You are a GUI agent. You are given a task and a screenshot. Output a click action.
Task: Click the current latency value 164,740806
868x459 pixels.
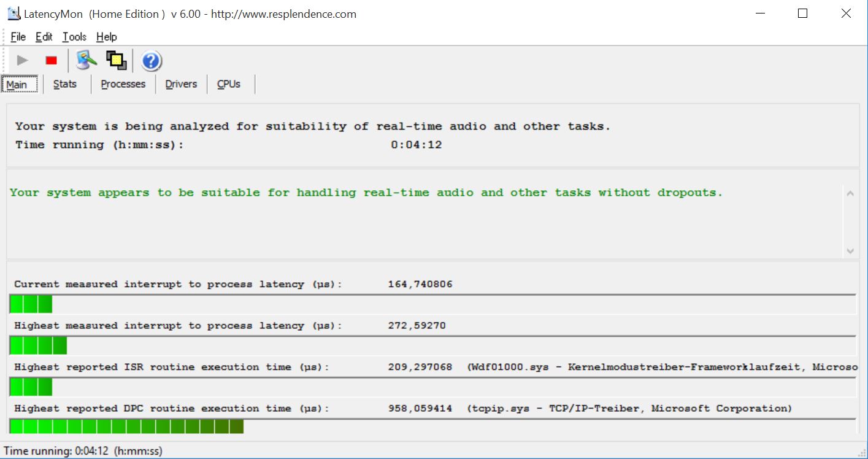click(420, 284)
